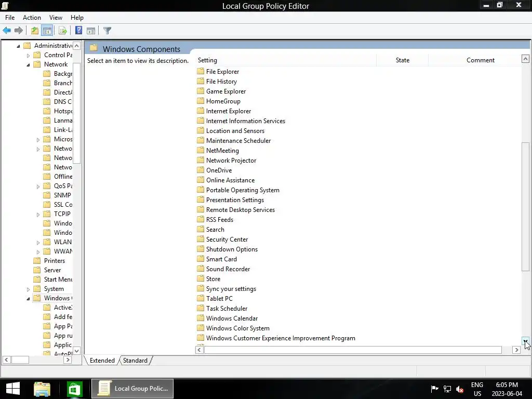Expand the WWAN tree node

(38, 252)
